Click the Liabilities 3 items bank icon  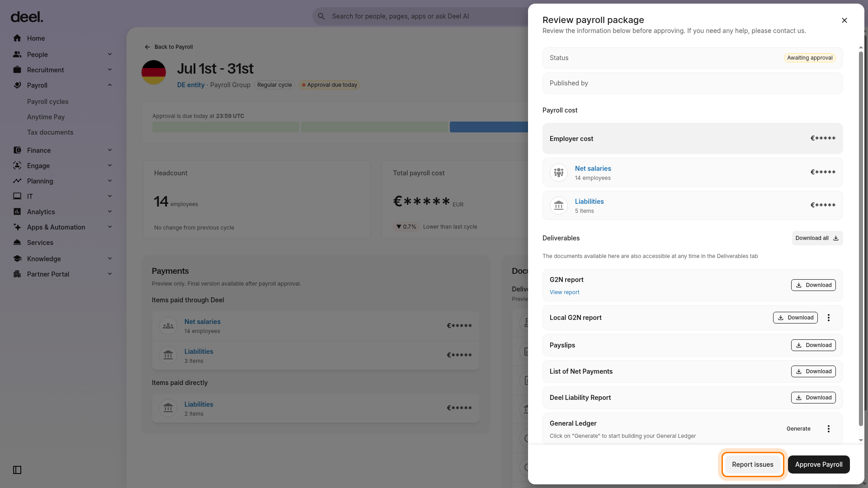168,356
